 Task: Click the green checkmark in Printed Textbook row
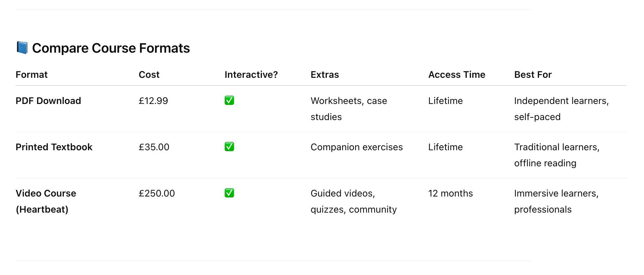tap(229, 147)
